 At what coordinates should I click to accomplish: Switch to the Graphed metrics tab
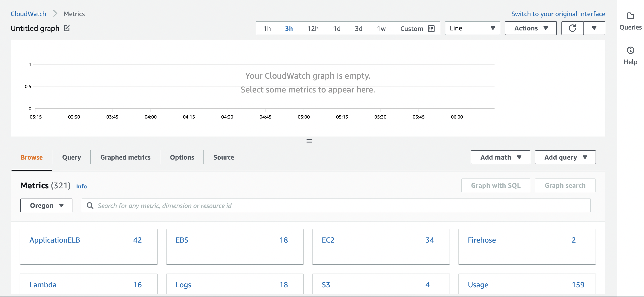(125, 157)
